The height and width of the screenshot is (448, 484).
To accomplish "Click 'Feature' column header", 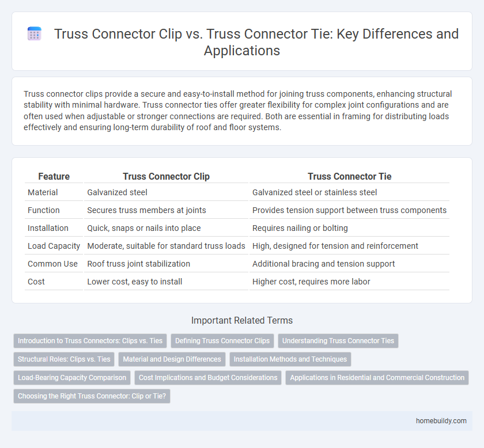I will click(54, 176).
